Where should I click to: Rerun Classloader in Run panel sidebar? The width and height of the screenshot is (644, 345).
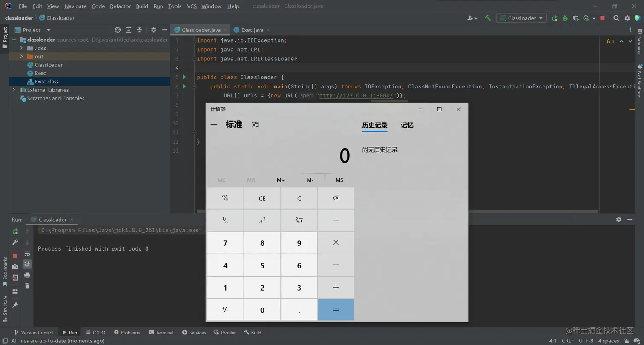15,231
